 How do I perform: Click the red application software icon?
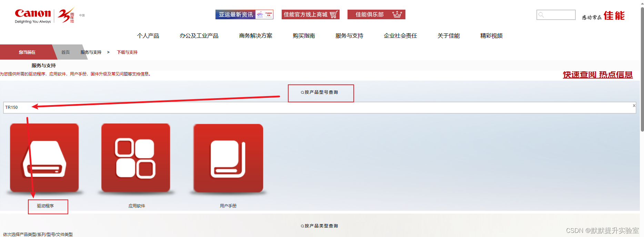click(135, 158)
